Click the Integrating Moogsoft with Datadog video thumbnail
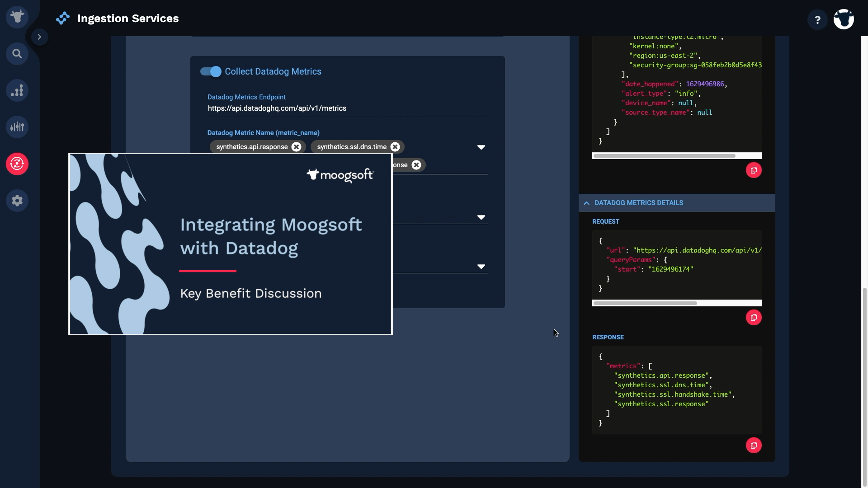Screen dimensions: 868x488 point(230,244)
